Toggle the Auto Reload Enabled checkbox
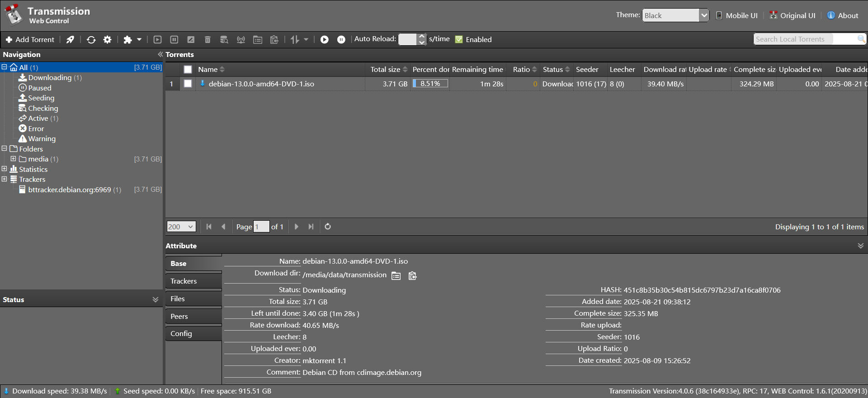This screenshot has height=398, width=868. 459,40
